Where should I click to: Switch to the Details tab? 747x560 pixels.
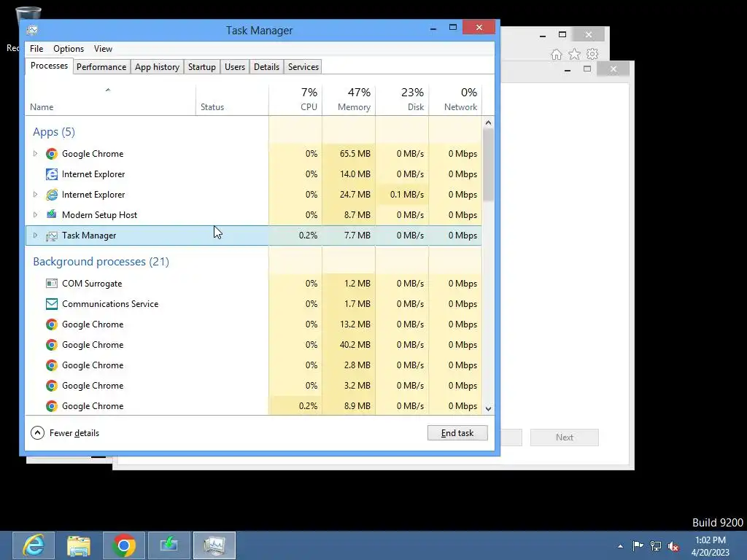click(266, 67)
